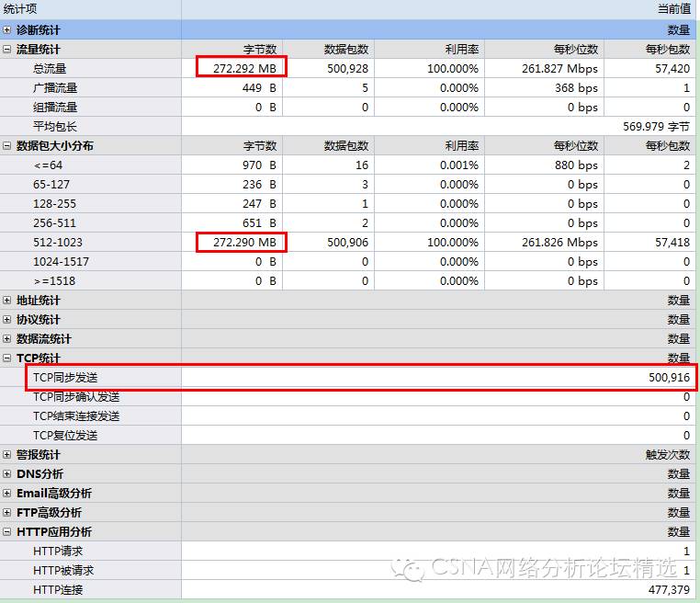Click the 236 B bytes value

pyautogui.click(x=259, y=185)
